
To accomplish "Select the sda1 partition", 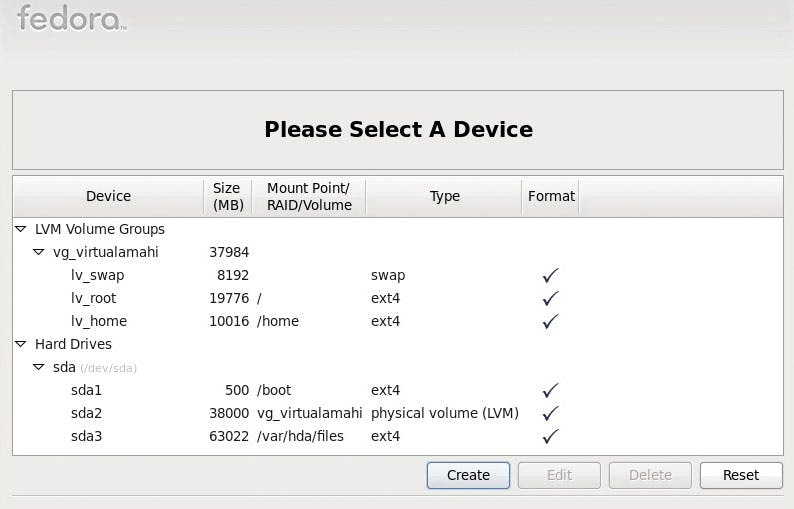I will 398,390.
